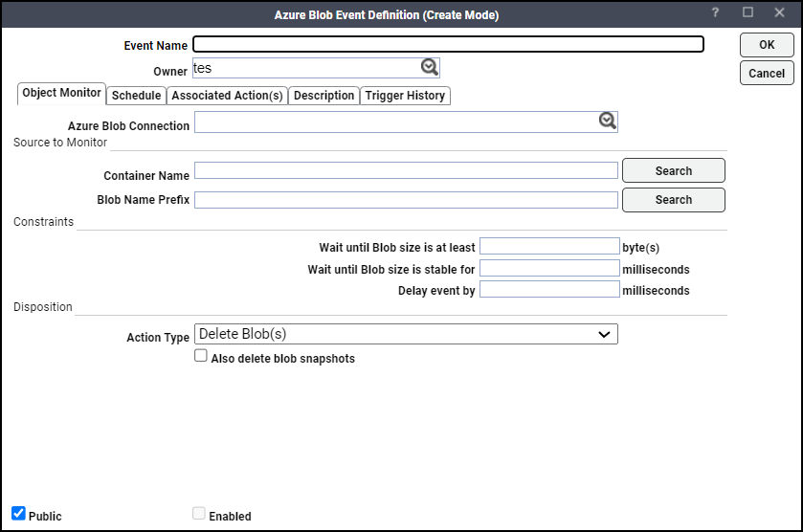
Task: Click the Blob Name Prefix input field
Action: pyautogui.click(x=406, y=200)
